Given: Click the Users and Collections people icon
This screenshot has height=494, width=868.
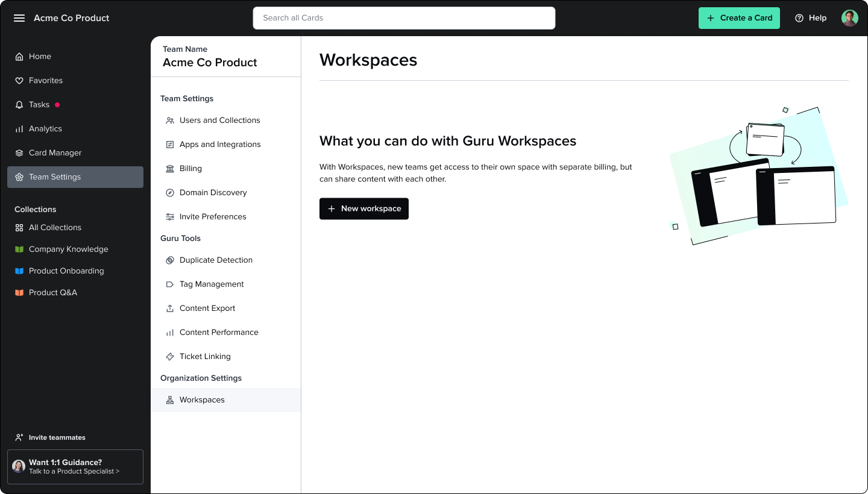Looking at the screenshot, I should click(x=170, y=120).
